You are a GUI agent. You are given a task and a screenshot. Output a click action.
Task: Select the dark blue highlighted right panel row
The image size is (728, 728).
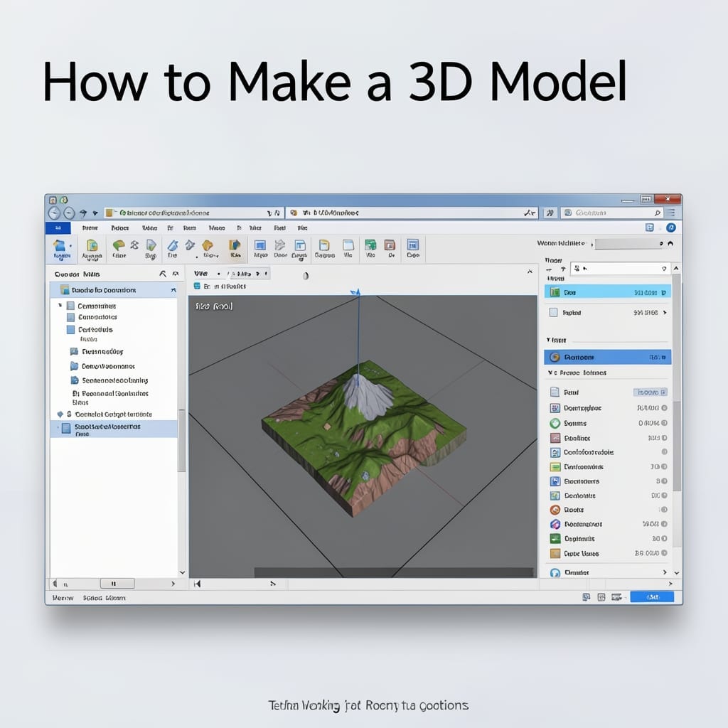click(x=607, y=357)
